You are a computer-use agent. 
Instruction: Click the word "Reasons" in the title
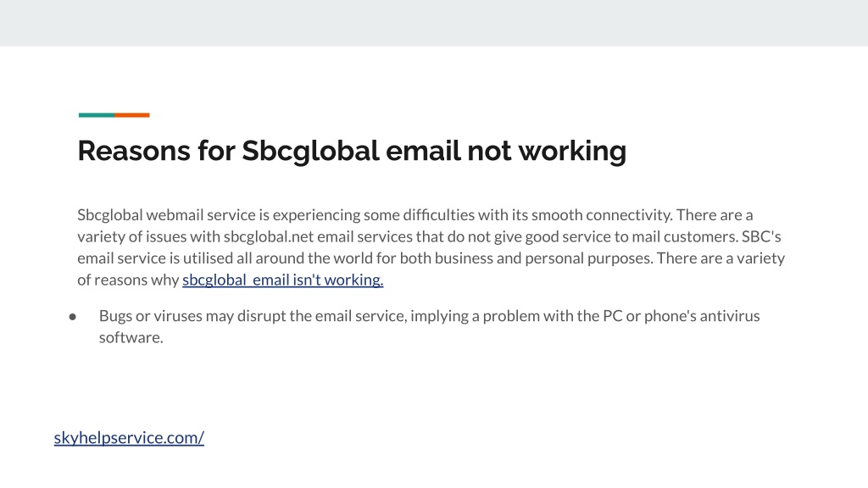pyautogui.click(x=134, y=151)
